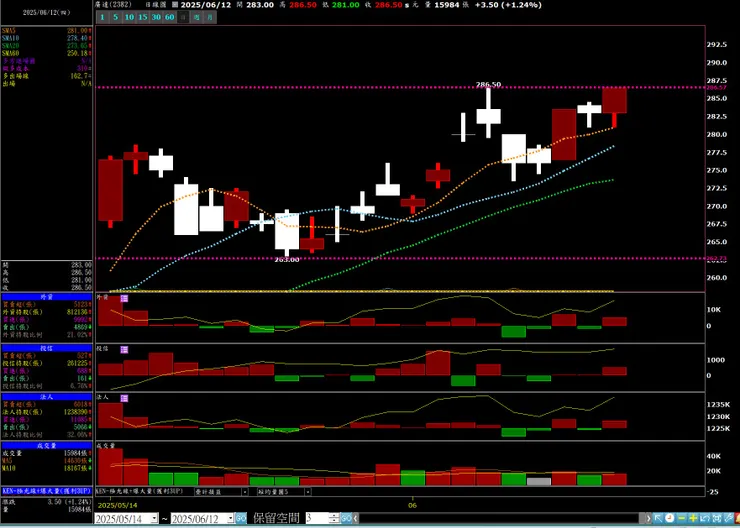Switch to the 1-minute timeframe

click(x=102, y=17)
